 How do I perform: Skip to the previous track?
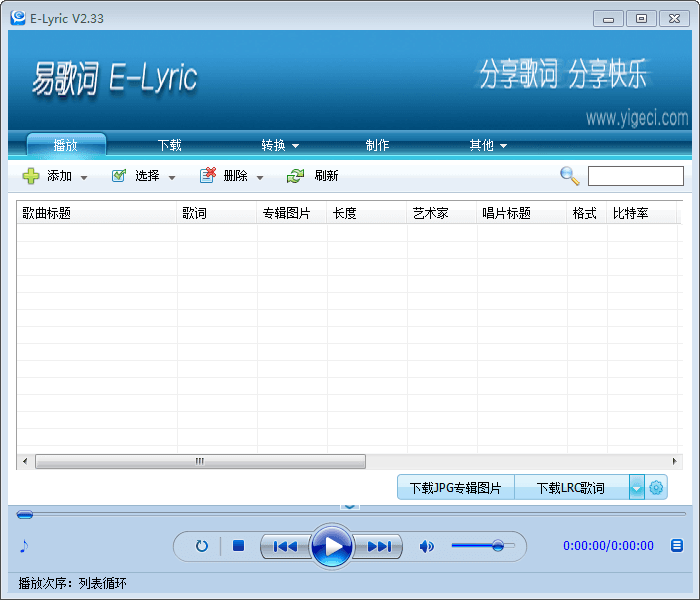point(285,546)
